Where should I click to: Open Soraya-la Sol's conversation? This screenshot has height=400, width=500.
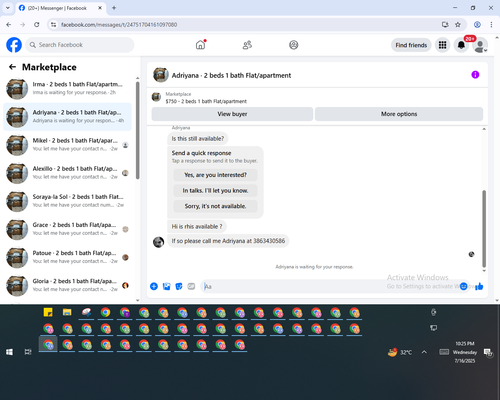click(67, 201)
